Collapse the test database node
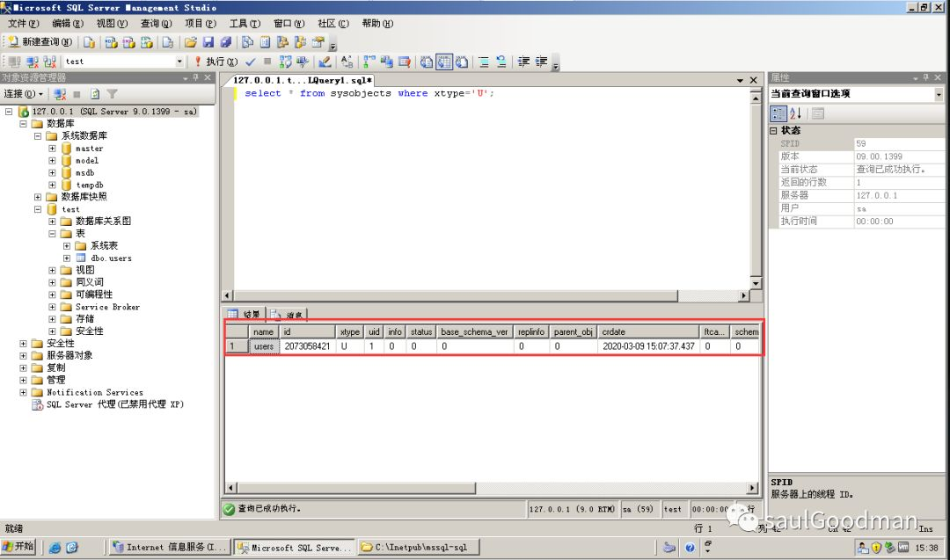The height and width of the screenshot is (560, 950). coord(38,209)
